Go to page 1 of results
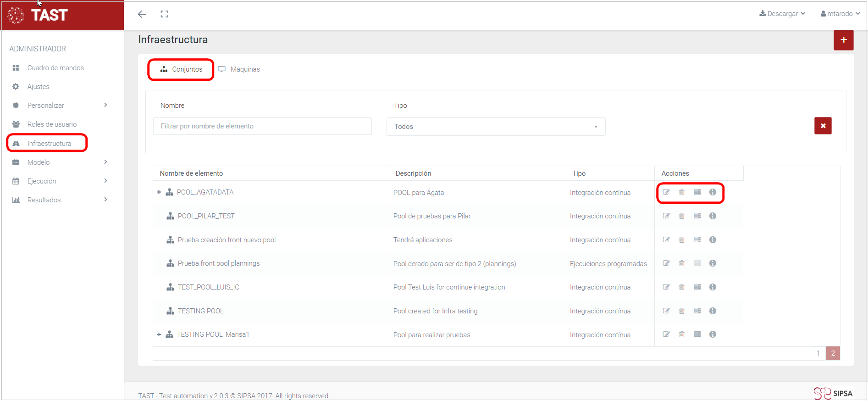This screenshot has width=868, height=401. point(818,353)
